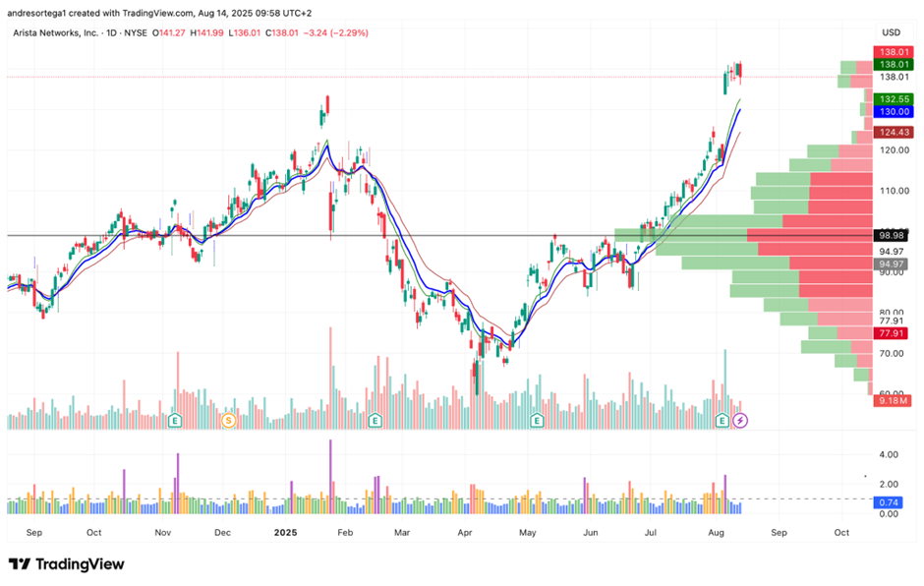This screenshot has height=586, width=924.
Task: Click the Feb label on time axis
Action: pyautogui.click(x=345, y=532)
